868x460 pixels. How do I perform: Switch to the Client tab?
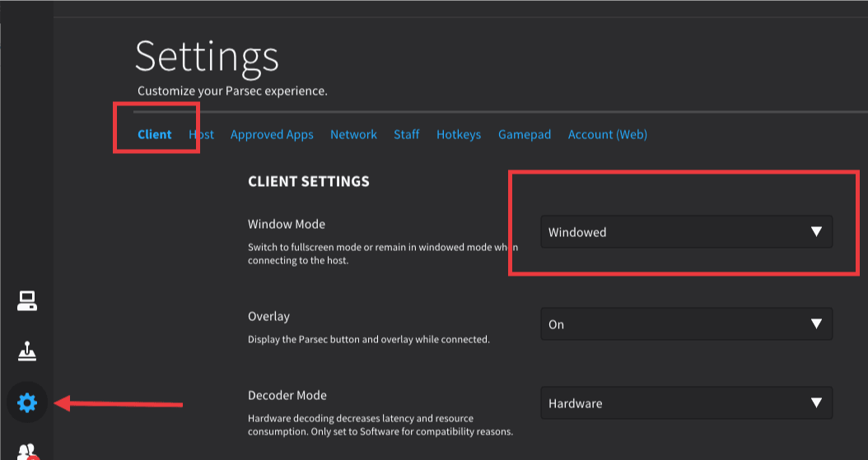[x=155, y=134]
